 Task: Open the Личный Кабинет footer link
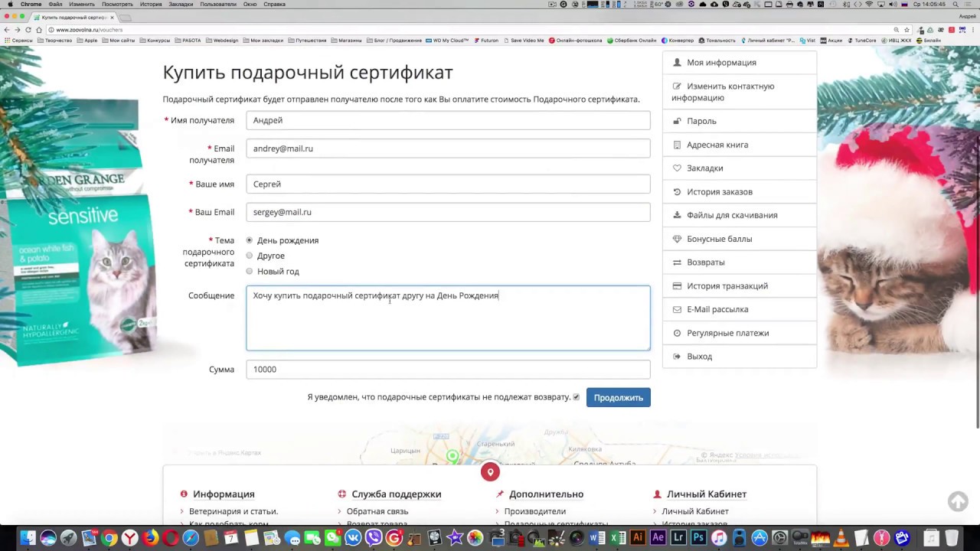coord(695,511)
